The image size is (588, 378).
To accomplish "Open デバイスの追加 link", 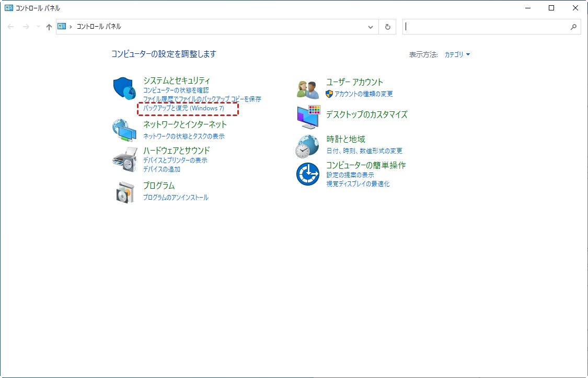I will coord(162,169).
